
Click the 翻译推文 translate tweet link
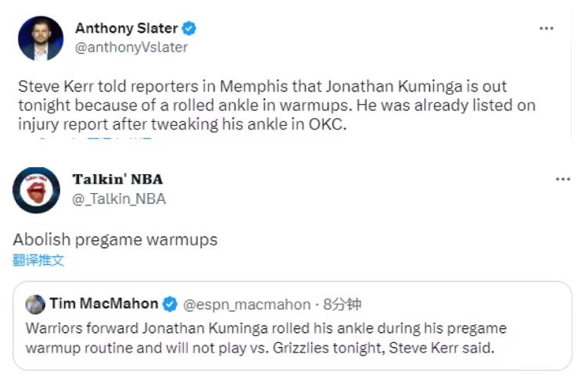(38, 260)
